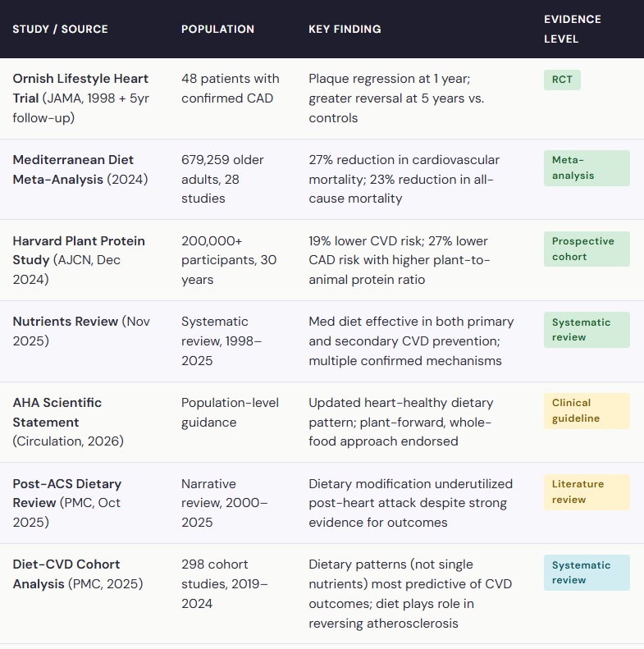Viewport: 644px width, 649px height.
Task: Select the Meta-analysis evidence badge
Action: point(587,168)
